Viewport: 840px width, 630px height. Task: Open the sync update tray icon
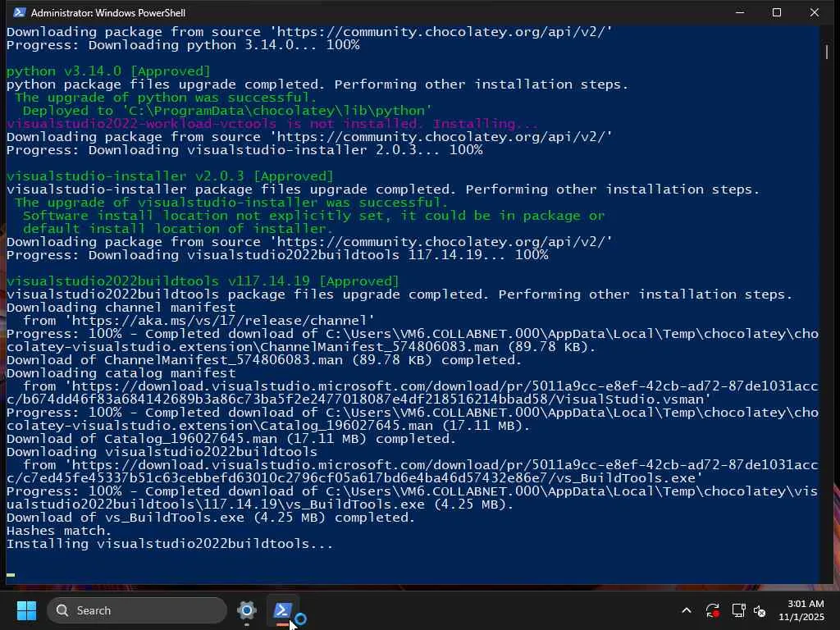713,610
